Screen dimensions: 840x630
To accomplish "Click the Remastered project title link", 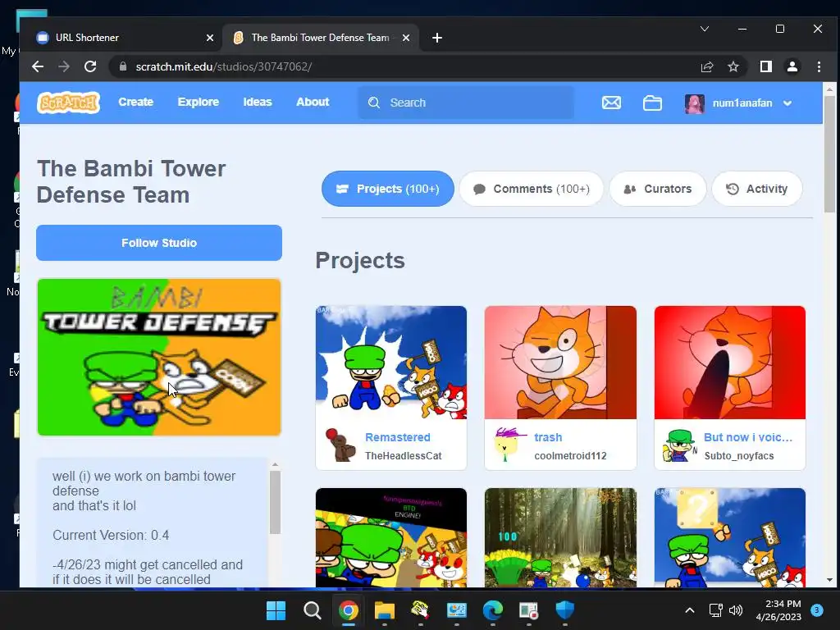I will click(x=398, y=437).
